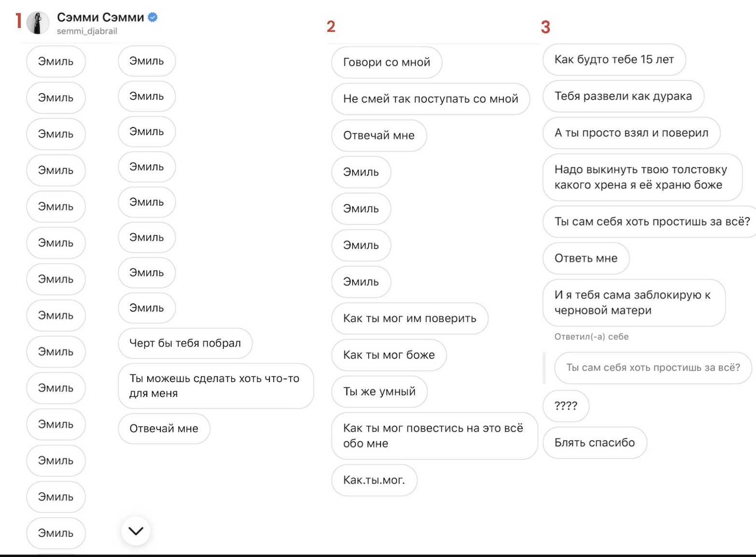This screenshot has height=557, width=756.
Task: Click the "Ответь мне" message bubble
Action: coord(586,258)
